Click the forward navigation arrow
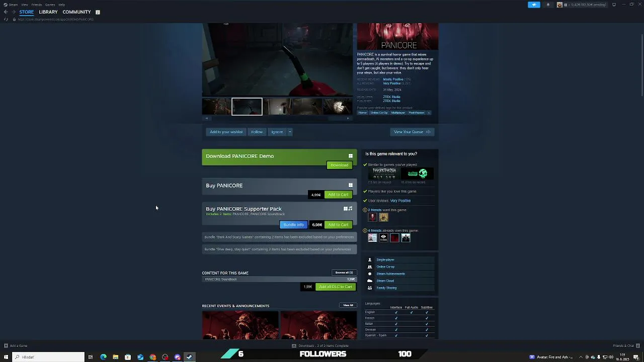 click(13, 12)
